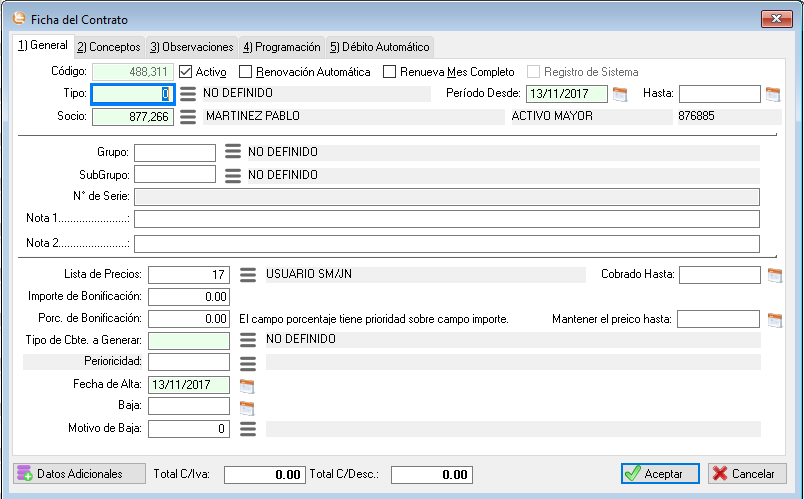Open the Tipo lookup list
The width and height of the screenshot is (804, 499).
(188, 95)
